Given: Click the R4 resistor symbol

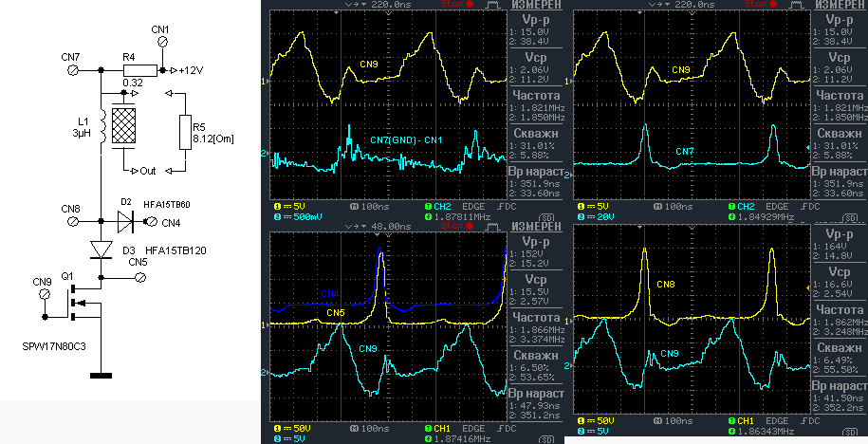Looking at the screenshot, I should pos(139,70).
